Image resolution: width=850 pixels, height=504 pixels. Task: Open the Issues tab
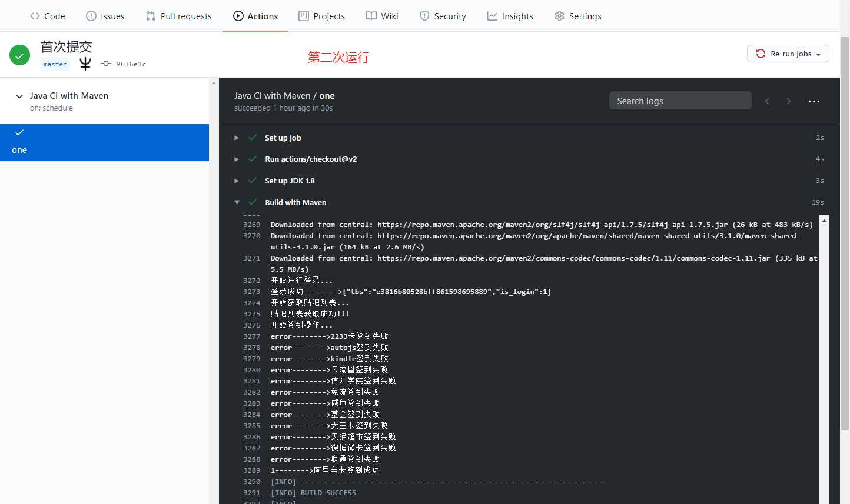[x=105, y=16]
